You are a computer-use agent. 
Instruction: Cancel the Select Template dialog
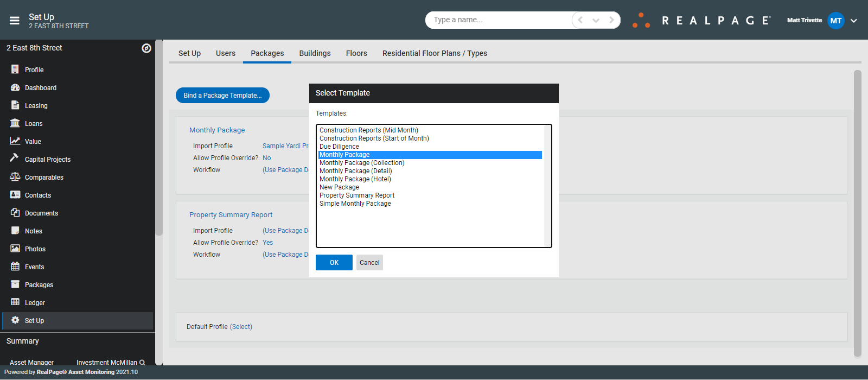pyautogui.click(x=369, y=262)
